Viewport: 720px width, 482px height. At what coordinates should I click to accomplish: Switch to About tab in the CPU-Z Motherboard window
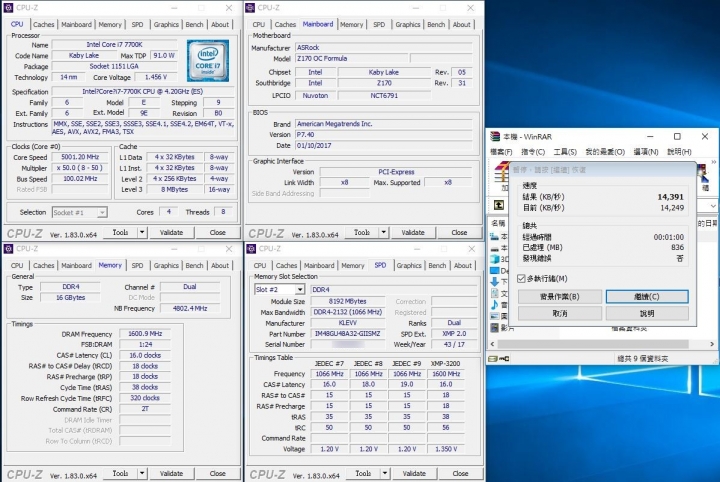pyautogui.click(x=461, y=24)
